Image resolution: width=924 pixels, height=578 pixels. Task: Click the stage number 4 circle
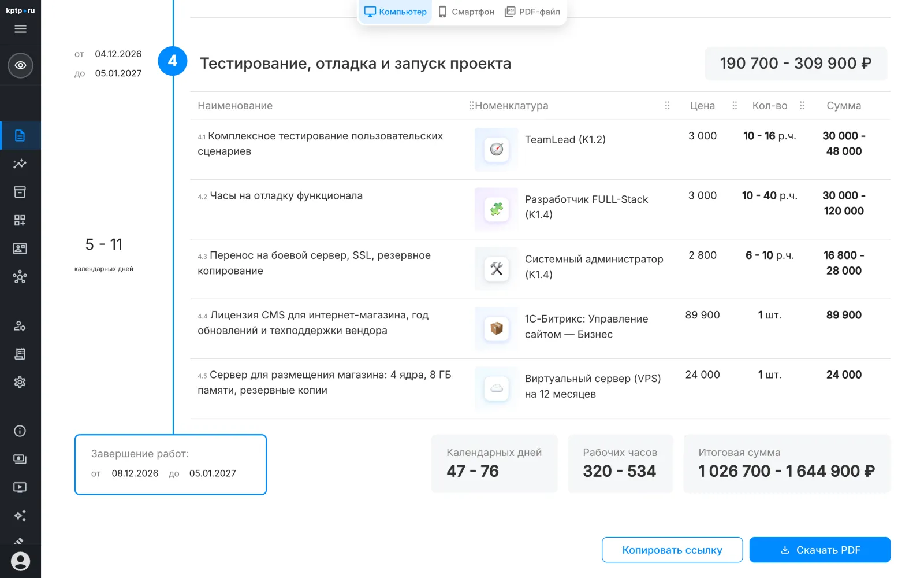click(173, 61)
